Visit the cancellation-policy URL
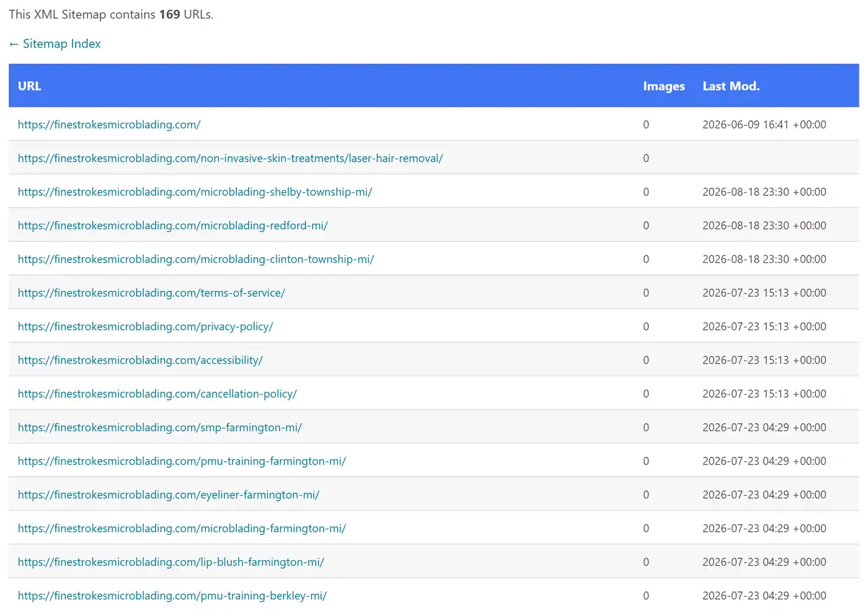The height and width of the screenshot is (611, 868). (x=157, y=394)
